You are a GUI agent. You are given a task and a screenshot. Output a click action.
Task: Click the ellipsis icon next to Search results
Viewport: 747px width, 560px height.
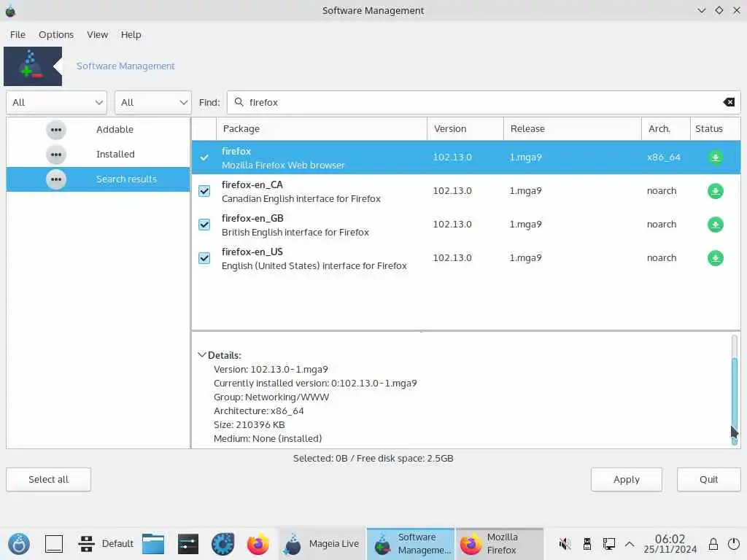pyautogui.click(x=55, y=179)
